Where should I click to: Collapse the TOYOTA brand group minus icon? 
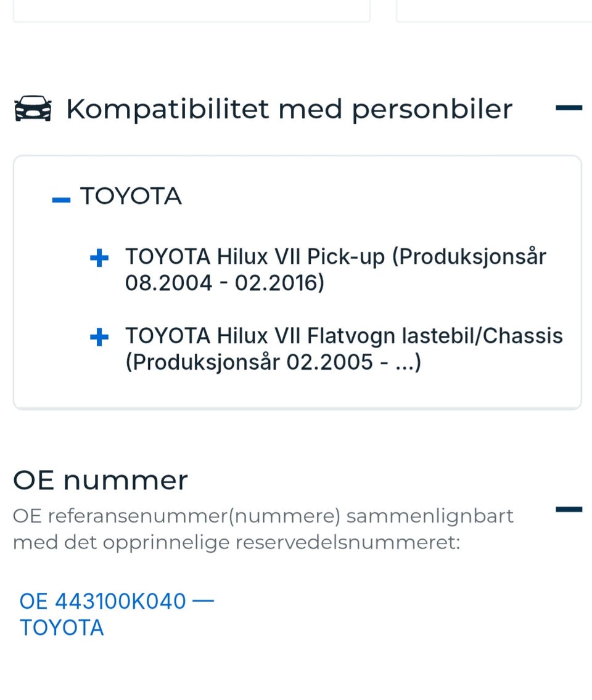pos(61,200)
